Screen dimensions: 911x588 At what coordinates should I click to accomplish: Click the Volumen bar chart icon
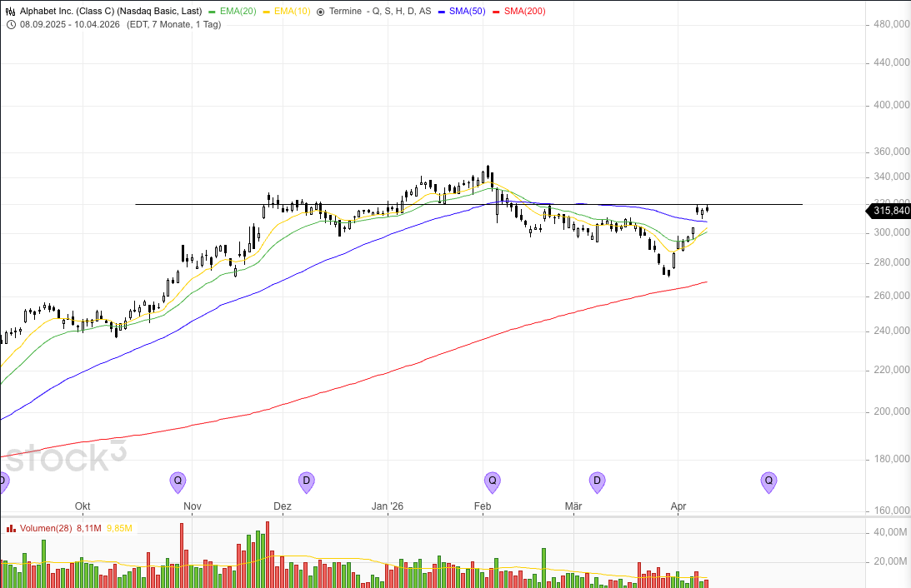[11, 529]
